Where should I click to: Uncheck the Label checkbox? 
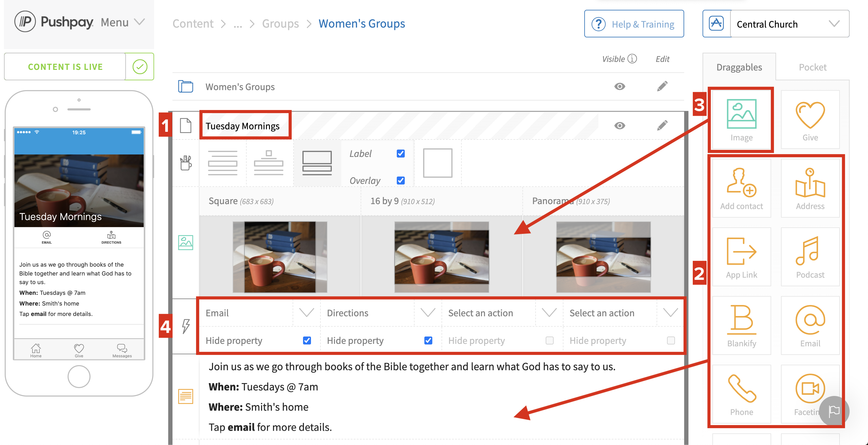point(400,154)
